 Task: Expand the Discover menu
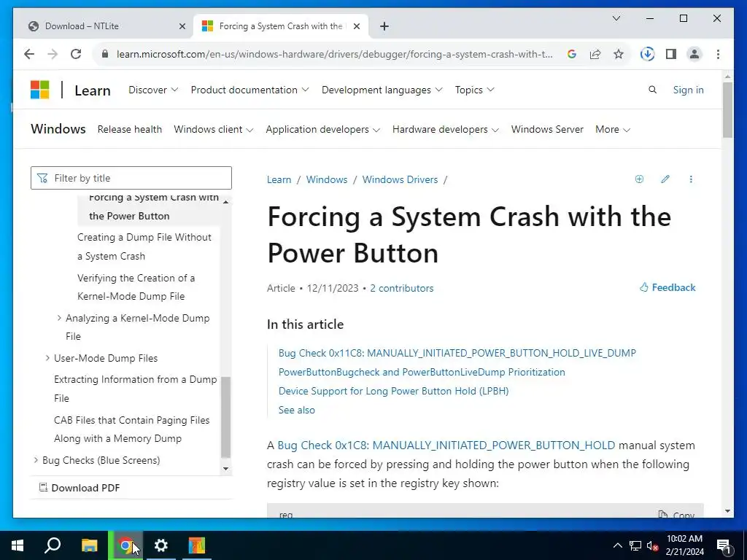tap(153, 90)
